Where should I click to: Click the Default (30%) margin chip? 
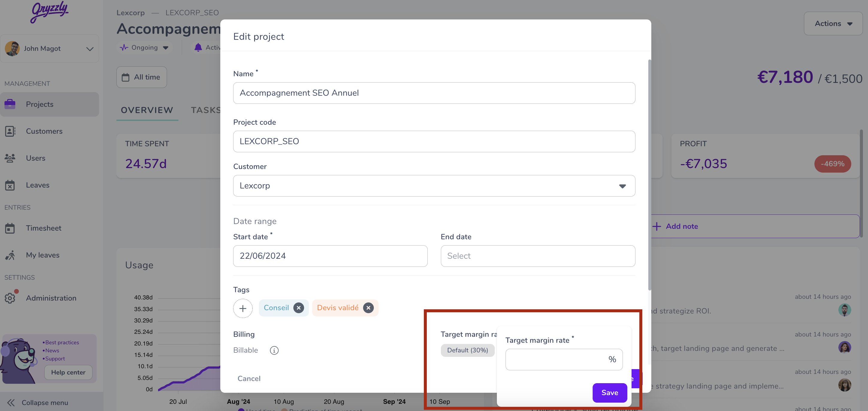pos(467,350)
